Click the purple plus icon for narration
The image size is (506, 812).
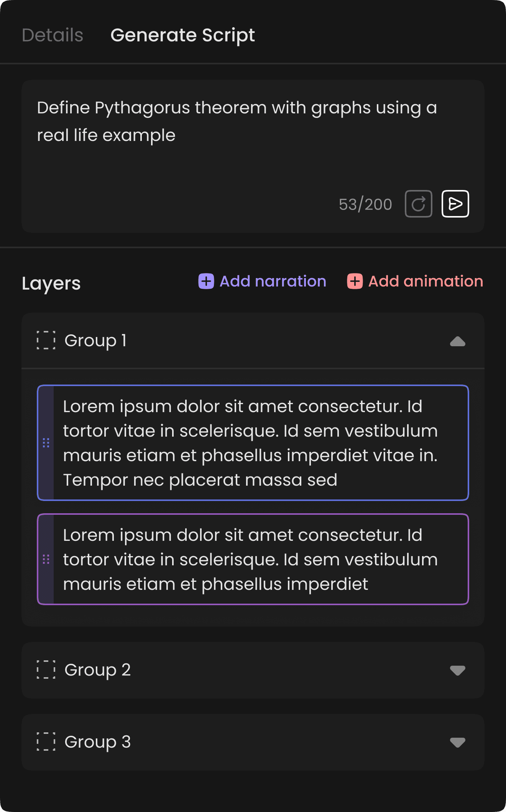[x=206, y=281]
